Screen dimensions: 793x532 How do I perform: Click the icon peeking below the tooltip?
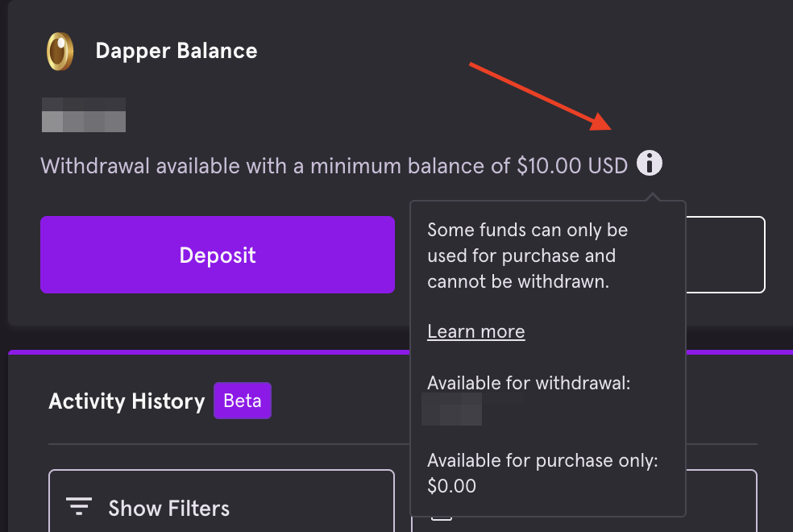441,518
